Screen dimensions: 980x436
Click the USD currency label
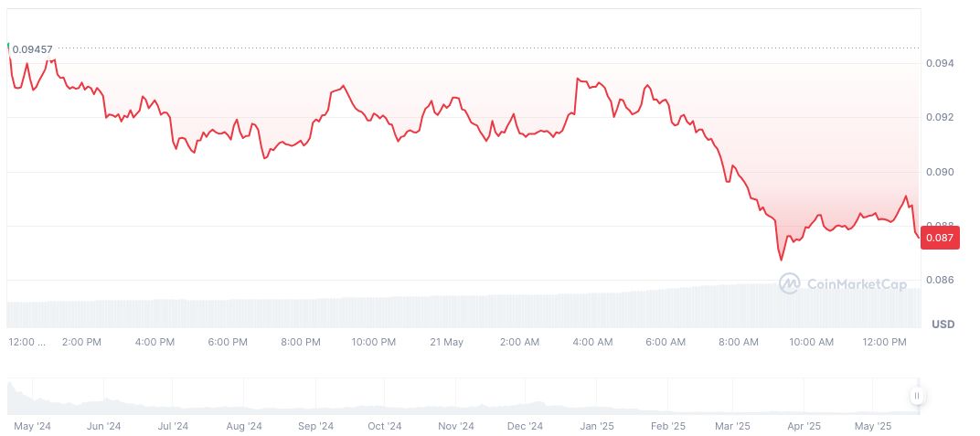943,324
